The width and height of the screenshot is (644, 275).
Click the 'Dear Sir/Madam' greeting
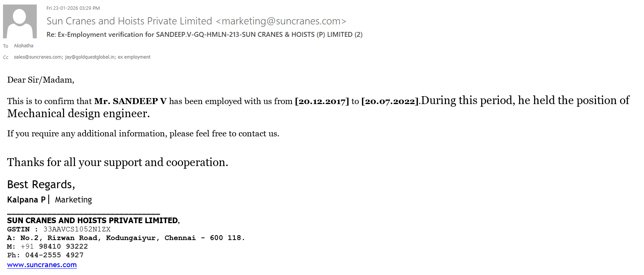pyautogui.click(x=41, y=80)
